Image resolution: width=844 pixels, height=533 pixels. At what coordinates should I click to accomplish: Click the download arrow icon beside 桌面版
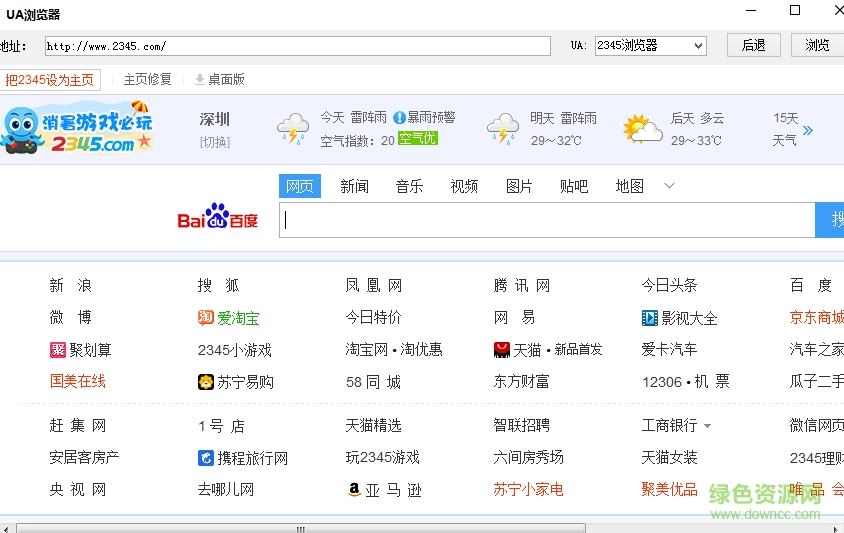[x=200, y=80]
